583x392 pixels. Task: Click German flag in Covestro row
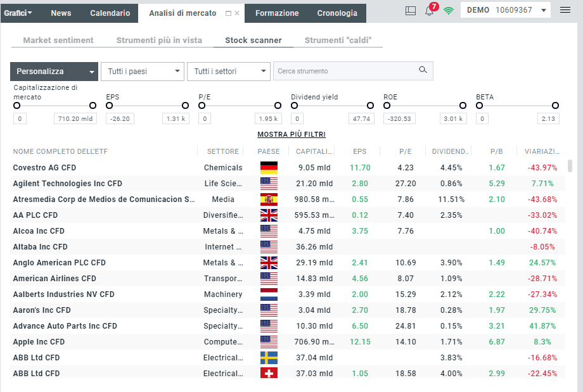click(269, 168)
